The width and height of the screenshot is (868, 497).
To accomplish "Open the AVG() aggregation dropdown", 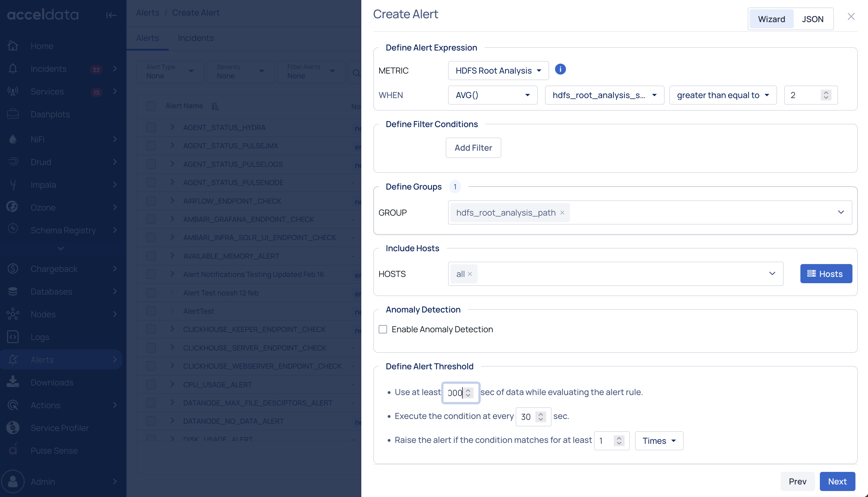I will click(492, 95).
